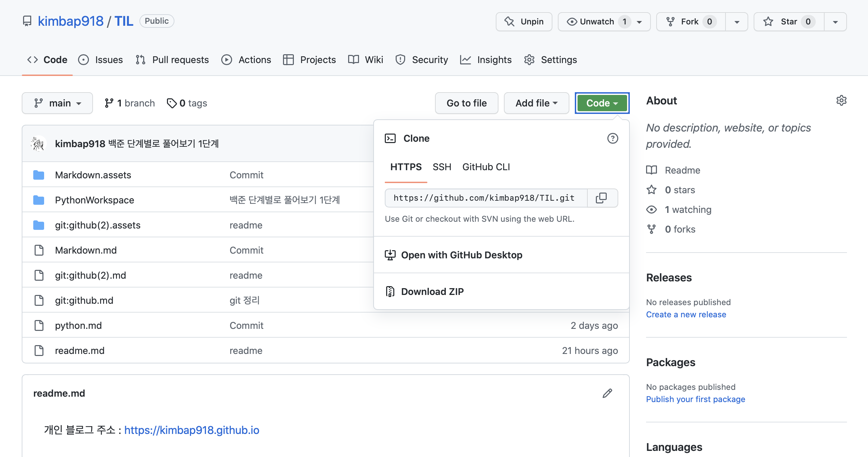Fork the TIL repository
This screenshot has height=457, width=868.
tap(691, 22)
